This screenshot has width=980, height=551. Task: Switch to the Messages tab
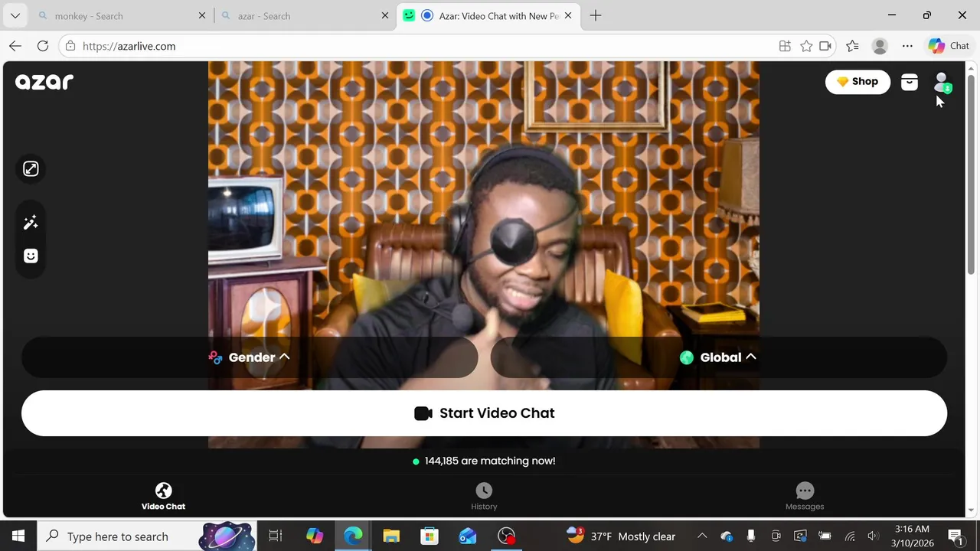click(x=805, y=497)
